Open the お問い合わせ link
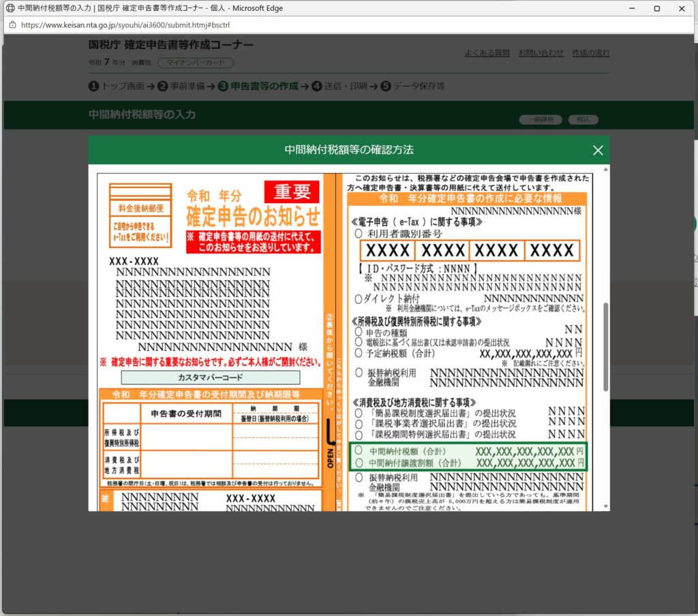 click(x=541, y=53)
